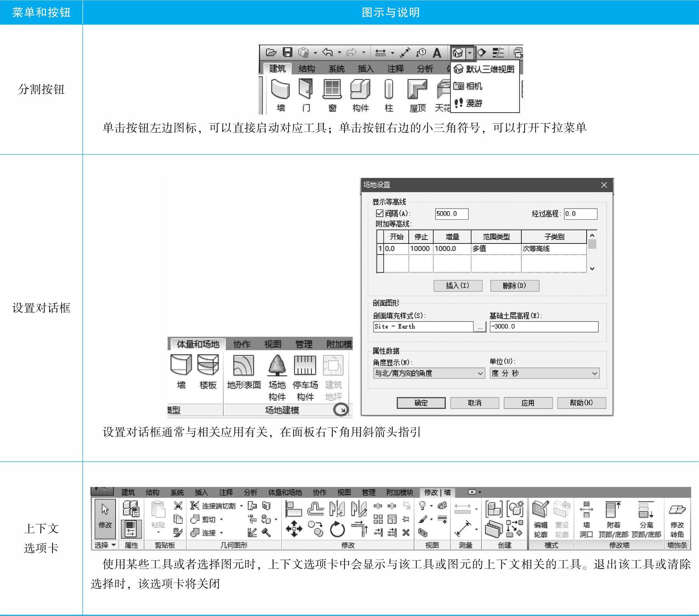
Task: Open 体量和场地 tab in the site modeling ribbon
Action: coord(198,344)
